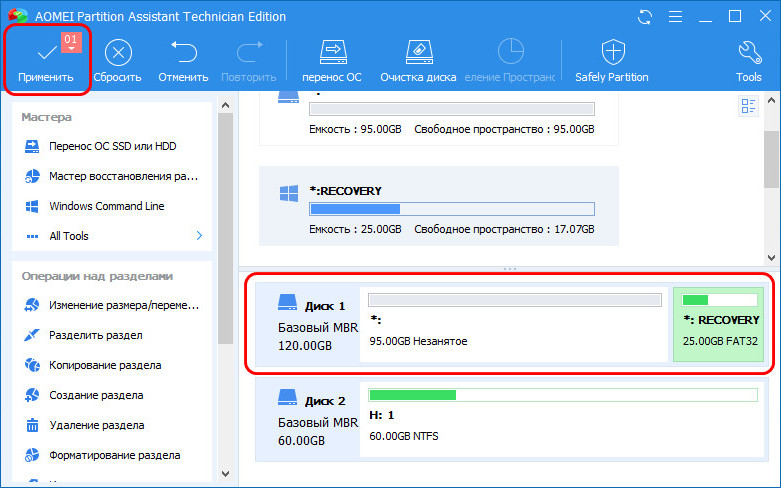The width and height of the screenshot is (781, 488).
Task: Open the Tools wrench menu
Action: coord(749,61)
